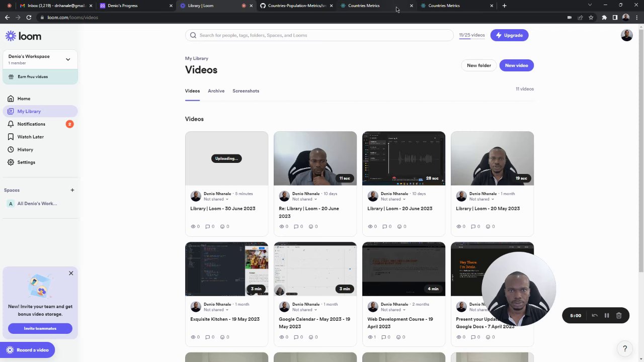The width and height of the screenshot is (644, 362).
Task: Click the My Library breadcrumb
Action: click(196, 58)
